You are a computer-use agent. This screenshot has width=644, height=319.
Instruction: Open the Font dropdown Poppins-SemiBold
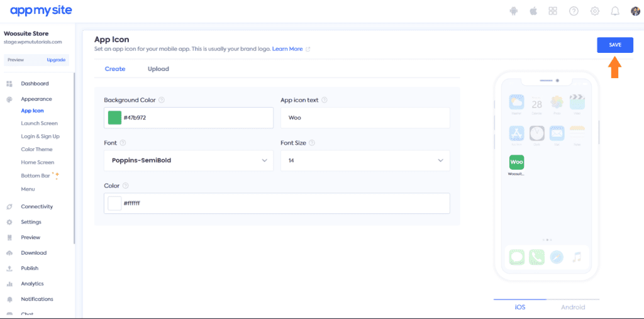pos(189,160)
